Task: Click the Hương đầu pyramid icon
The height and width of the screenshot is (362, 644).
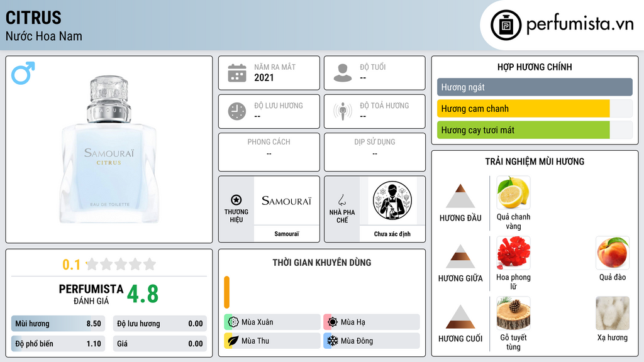Action: coord(460,196)
